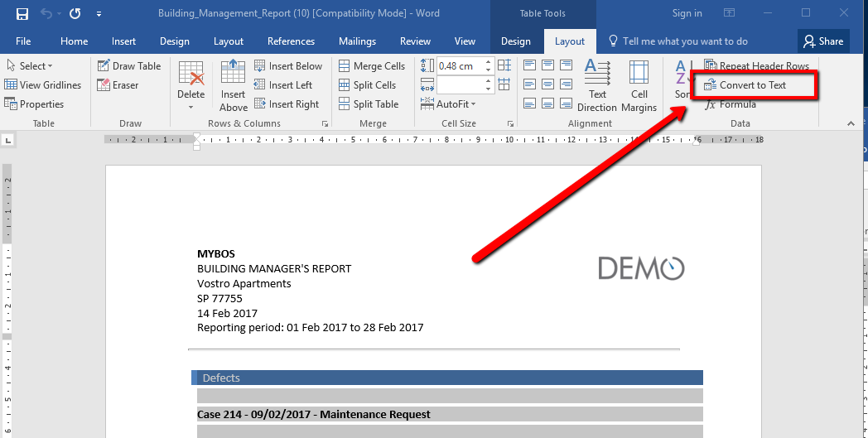Viewport: 868px width, 438px height.
Task: Click Tell me what you want to do
Action: [x=678, y=41]
